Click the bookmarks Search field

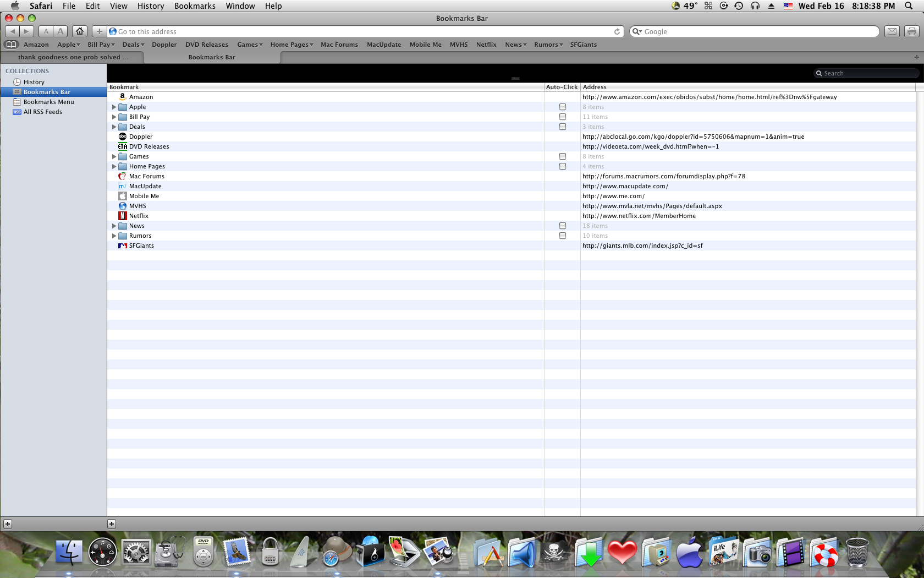866,73
